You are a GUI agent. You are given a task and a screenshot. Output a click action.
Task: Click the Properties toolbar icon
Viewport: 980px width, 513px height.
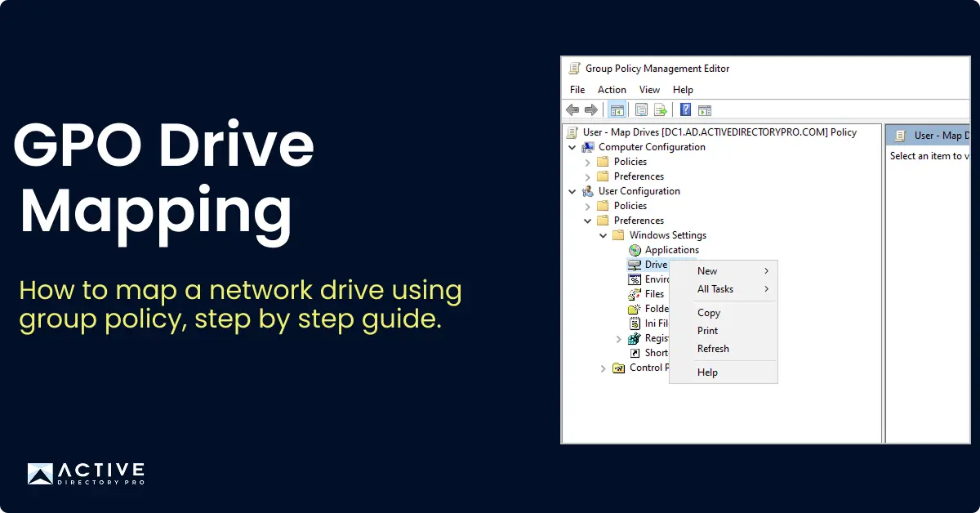coord(642,109)
